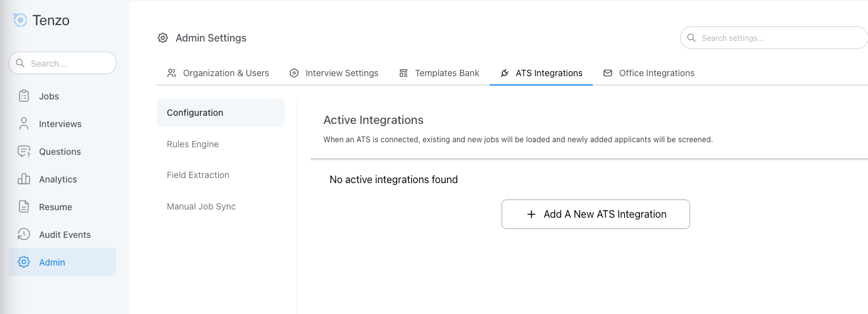This screenshot has width=868, height=314.
Task: Click the Interviews person icon
Action: pos(24,124)
